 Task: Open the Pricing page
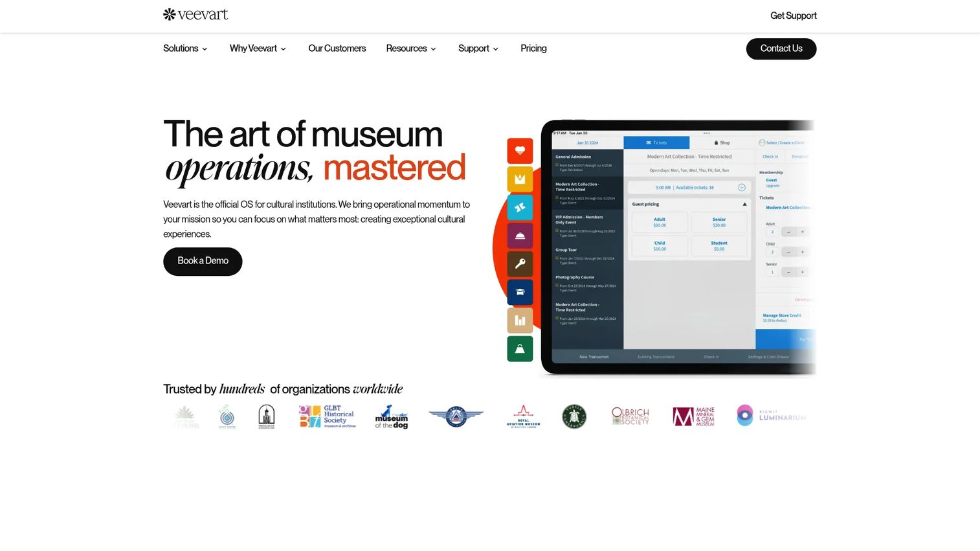(x=533, y=49)
